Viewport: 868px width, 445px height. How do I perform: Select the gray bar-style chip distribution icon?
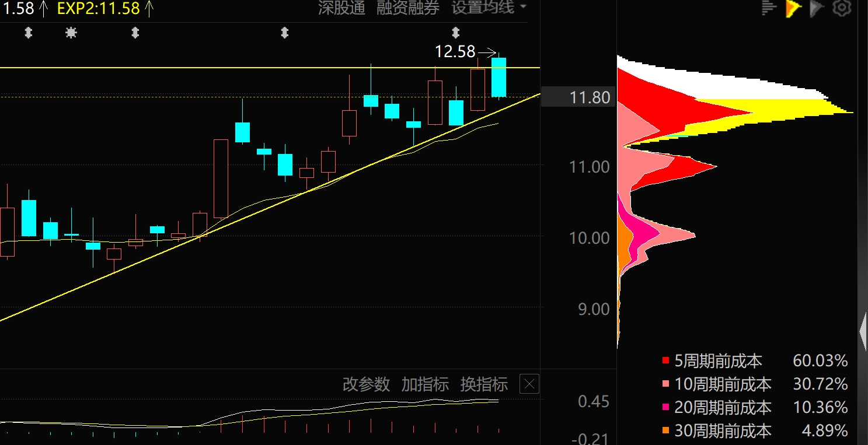(x=769, y=8)
